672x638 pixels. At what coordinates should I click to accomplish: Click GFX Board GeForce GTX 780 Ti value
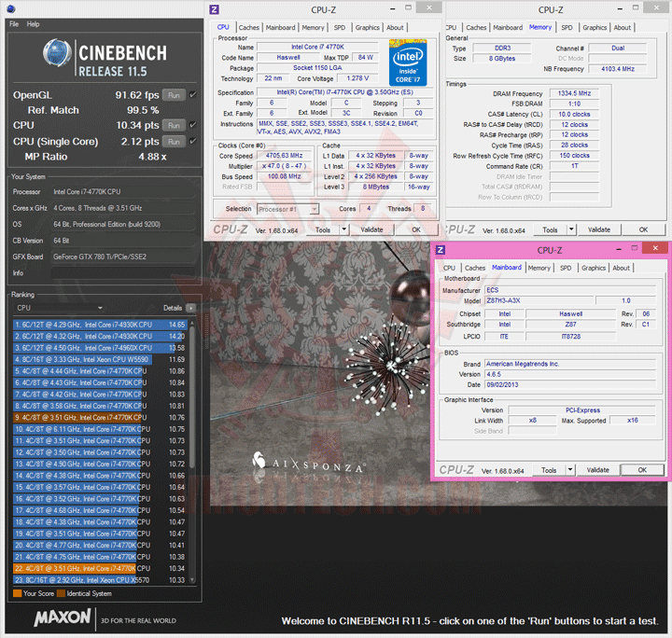point(123,257)
